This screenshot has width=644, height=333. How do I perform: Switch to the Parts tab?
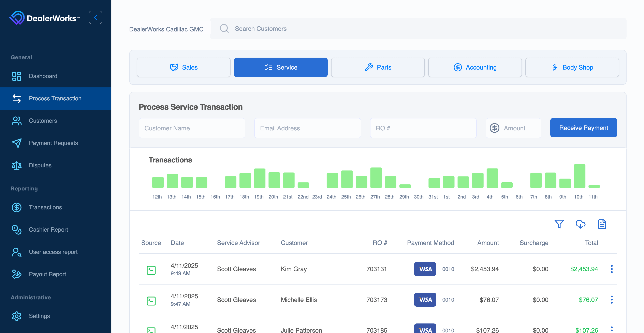(x=378, y=67)
